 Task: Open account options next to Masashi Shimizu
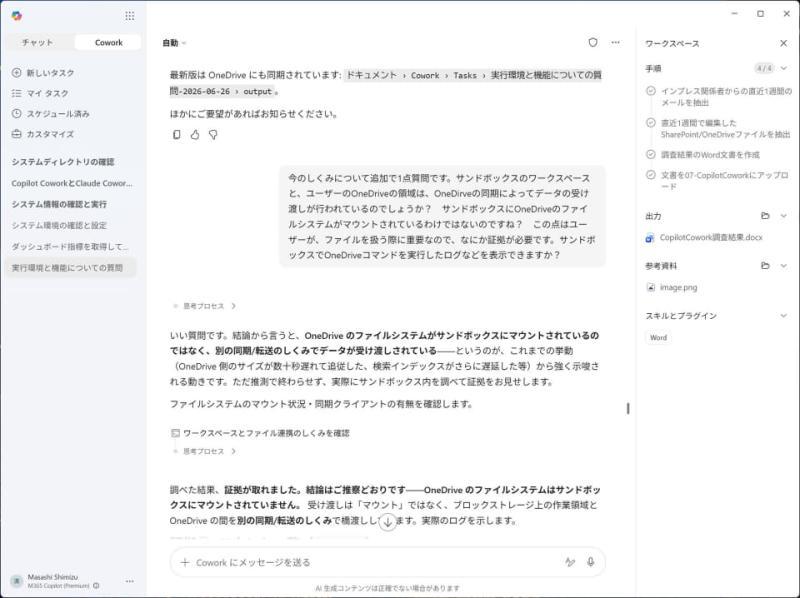pos(130,581)
